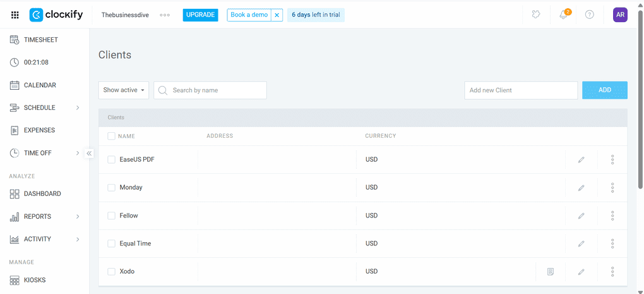Check the EaseUS PDF client checkbox
Viewport: 644px width, 294px height.
pyautogui.click(x=111, y=159)
